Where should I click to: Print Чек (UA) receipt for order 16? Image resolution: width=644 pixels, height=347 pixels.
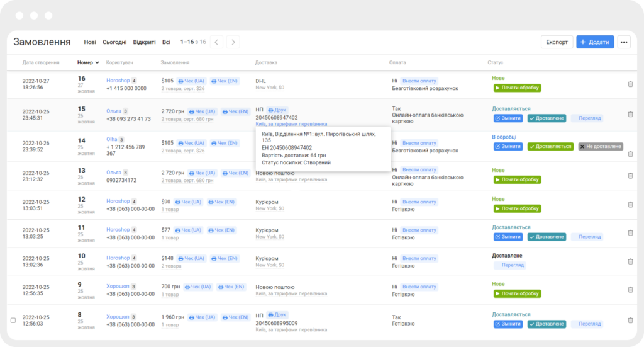tap(191, 81)
